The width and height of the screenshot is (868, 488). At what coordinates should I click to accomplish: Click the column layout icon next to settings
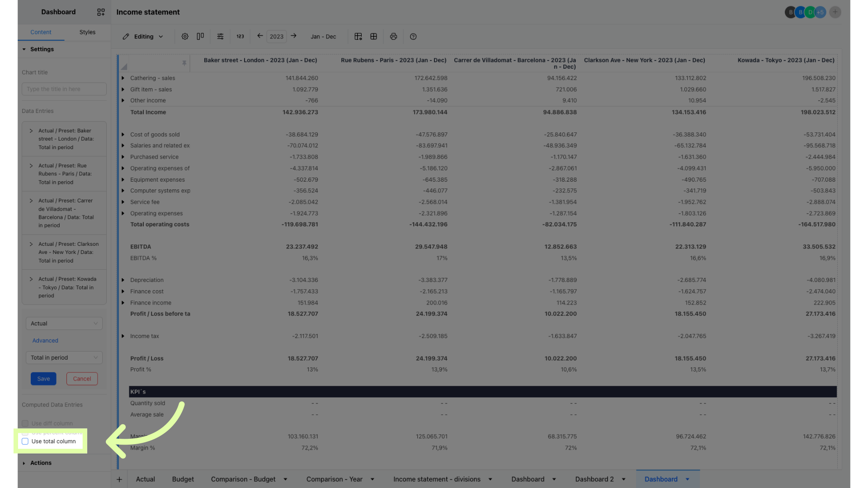[200, 37]
